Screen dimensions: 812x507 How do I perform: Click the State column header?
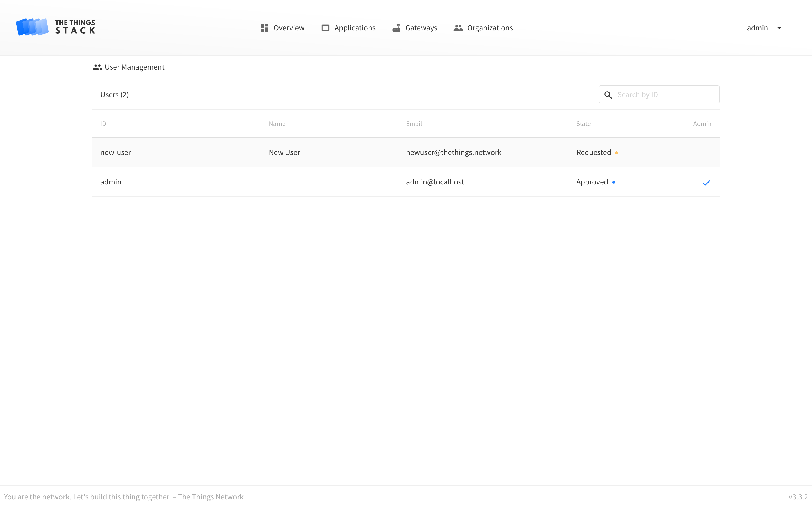[583, 124]
